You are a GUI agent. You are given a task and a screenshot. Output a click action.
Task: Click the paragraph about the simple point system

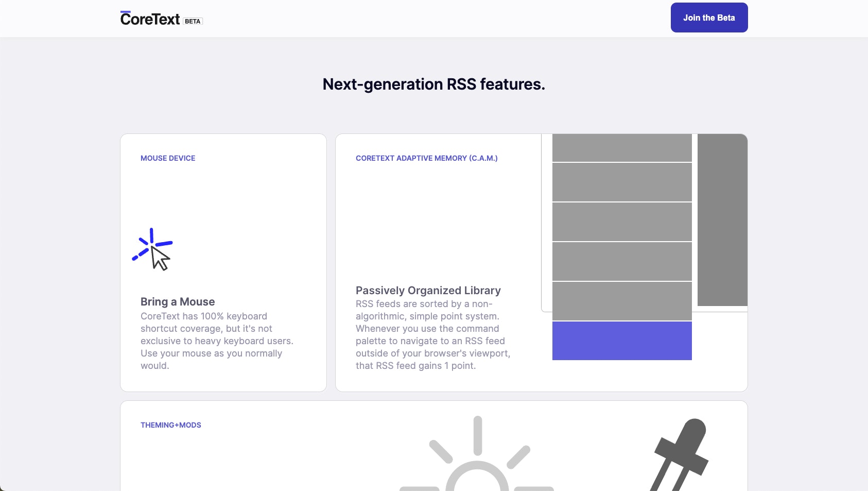(x=433, y=335)
